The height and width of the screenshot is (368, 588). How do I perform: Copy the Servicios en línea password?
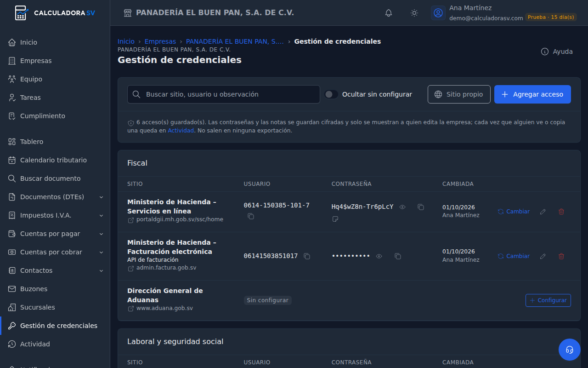click(x=421, y=207)
